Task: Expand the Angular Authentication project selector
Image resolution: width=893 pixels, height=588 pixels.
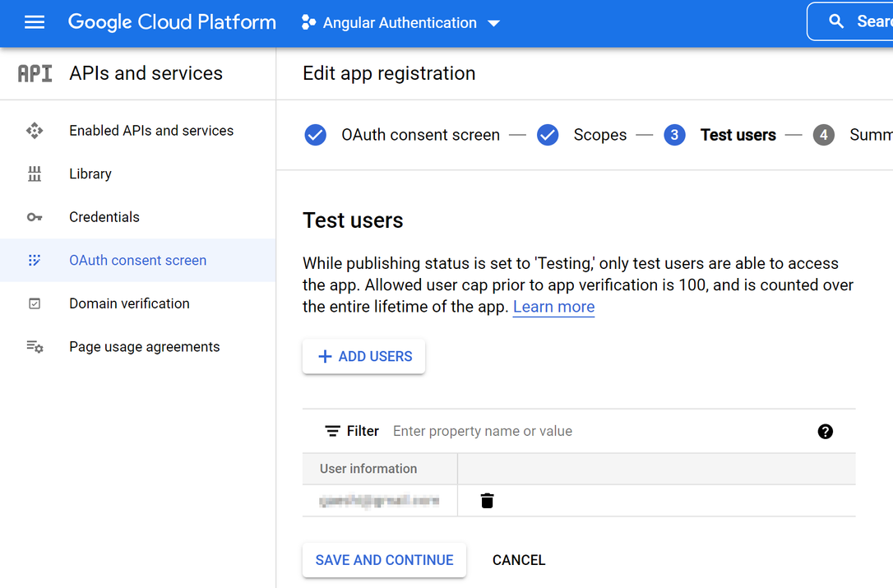Action: pyautogui.click(x=493, y=23)
